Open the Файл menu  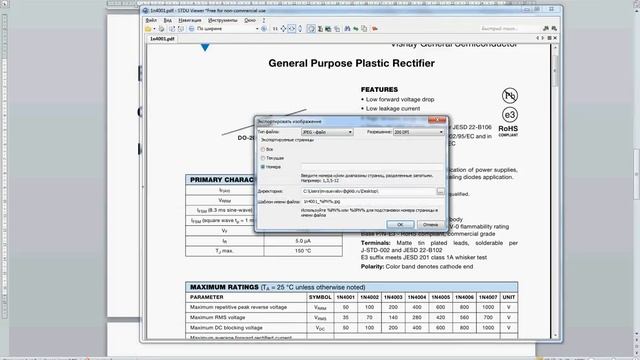[x=151, y=20]
